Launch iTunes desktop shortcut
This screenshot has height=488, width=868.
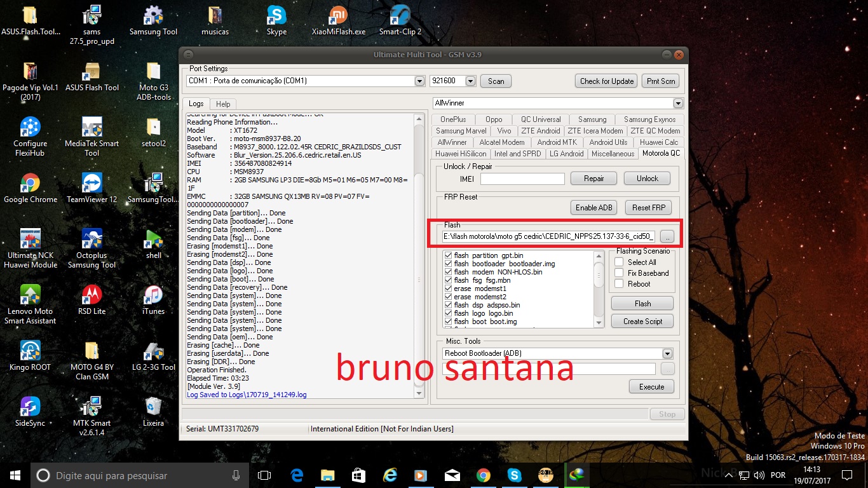coord(153,300)
